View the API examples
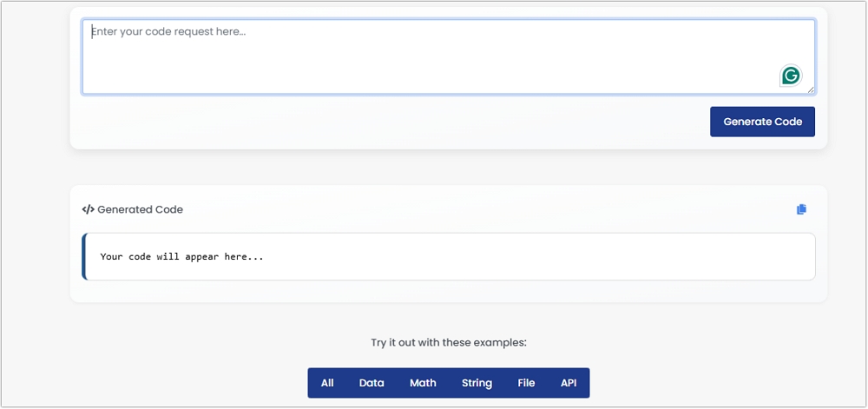The width and height of the screenshot is (868, 409). click(x=569, y=383)
